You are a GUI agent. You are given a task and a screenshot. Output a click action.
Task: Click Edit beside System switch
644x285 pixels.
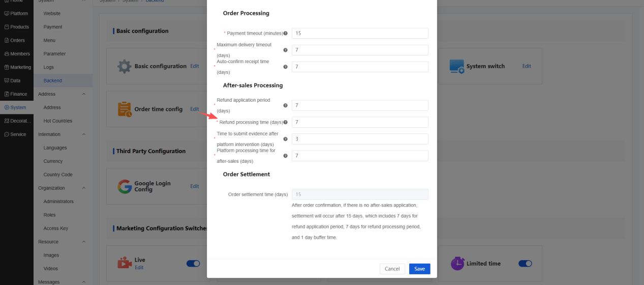click(x=527, y=66)
